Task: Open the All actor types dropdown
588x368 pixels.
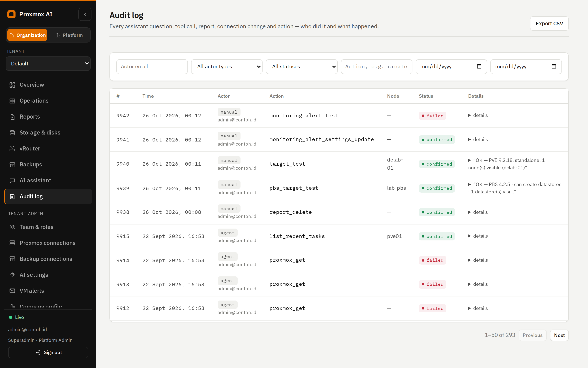Action: pos(227,66)
